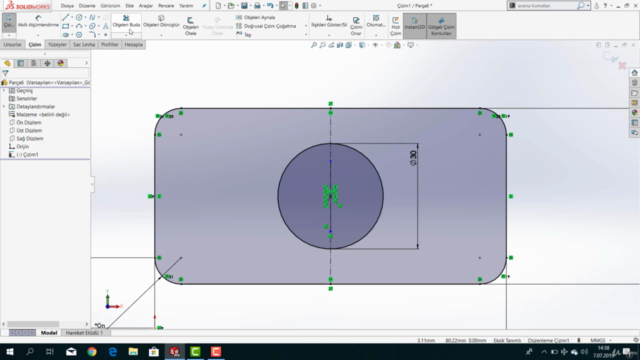Screen dimensions: 640x360
Task: Switch to the Hesapla tab
Action: (133, 44)
